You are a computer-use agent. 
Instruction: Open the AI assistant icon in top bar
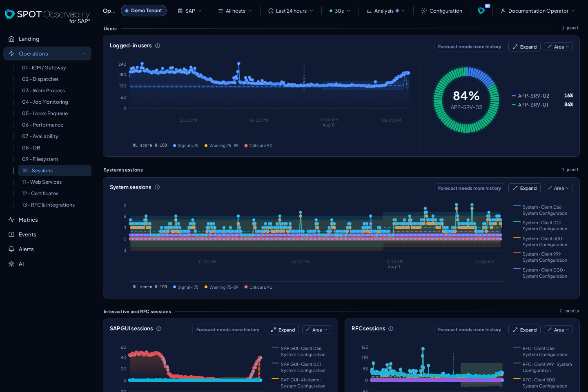(481, 11)
